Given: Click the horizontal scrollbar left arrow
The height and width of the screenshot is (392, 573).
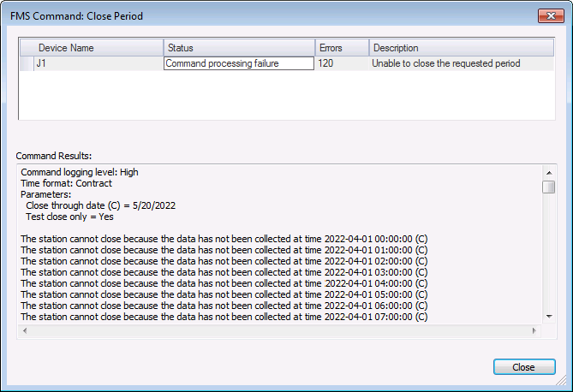Looking at the screenshot, I should [x=25, y=330].
